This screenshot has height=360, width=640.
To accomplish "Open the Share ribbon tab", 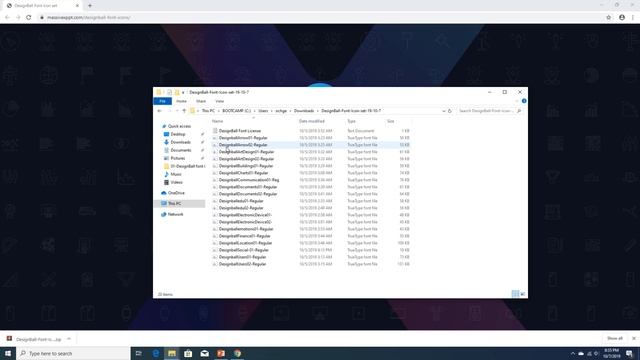I will click(x=201, y=101).
